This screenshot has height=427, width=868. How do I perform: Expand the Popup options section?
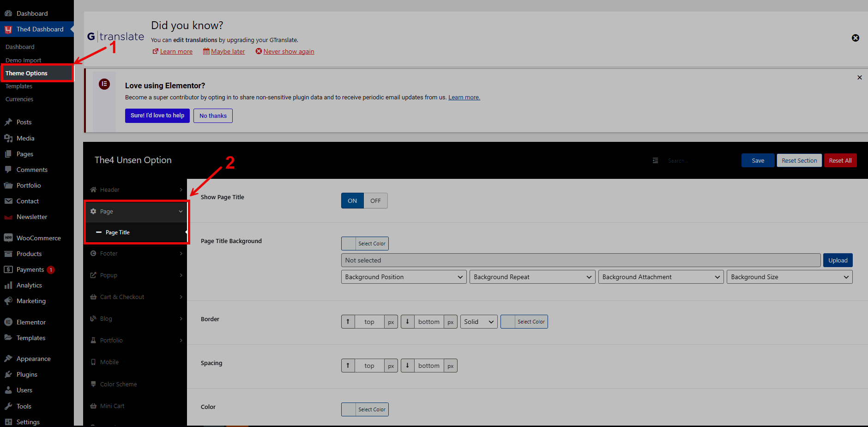(135, 275)
